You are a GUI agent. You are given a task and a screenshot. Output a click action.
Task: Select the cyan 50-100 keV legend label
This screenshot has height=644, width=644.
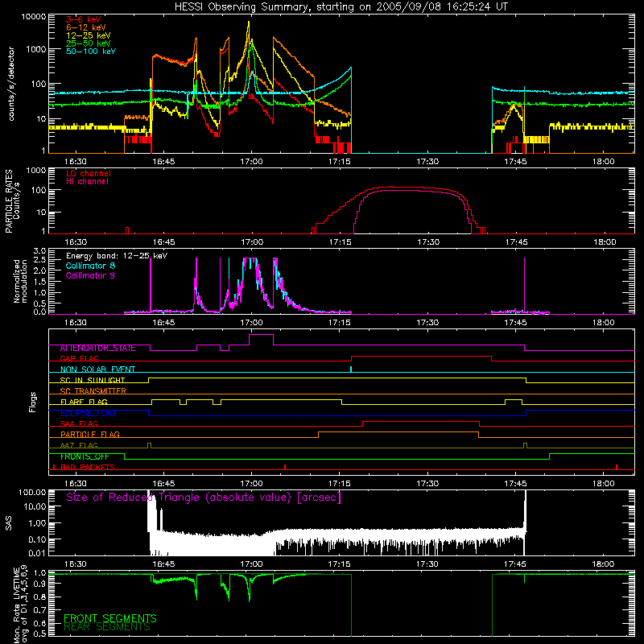click(x=91, y=51)
